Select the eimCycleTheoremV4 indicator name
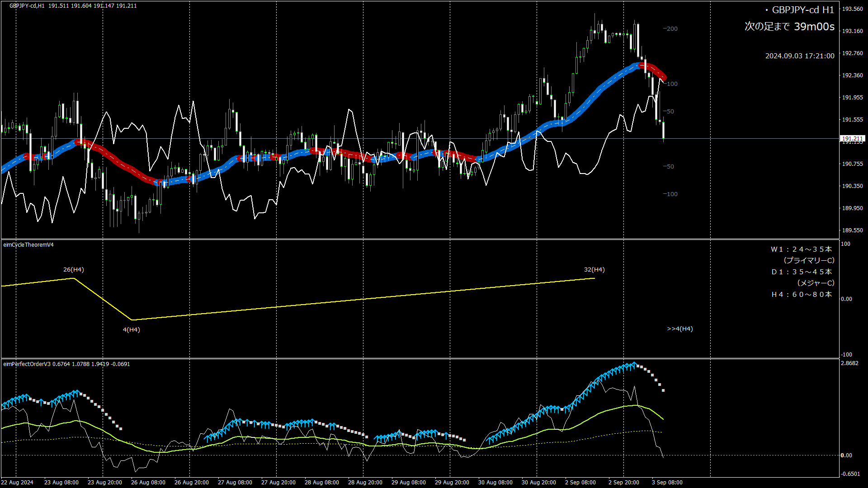Screen dimensions: 868x488 28,245
